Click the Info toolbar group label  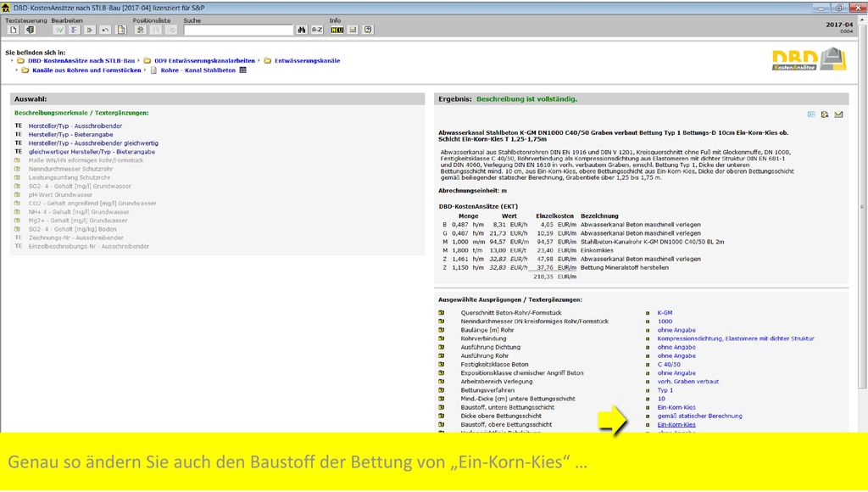[336, 20]
